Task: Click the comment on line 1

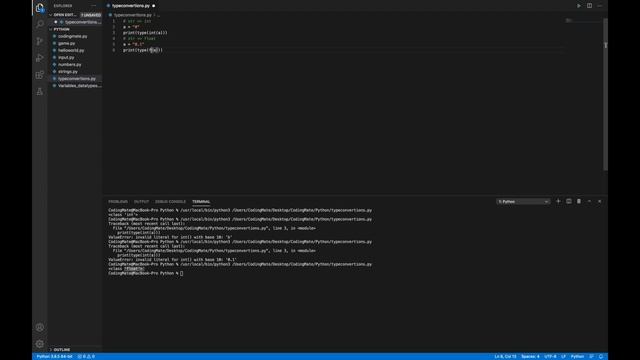Action: pos(137,21)
